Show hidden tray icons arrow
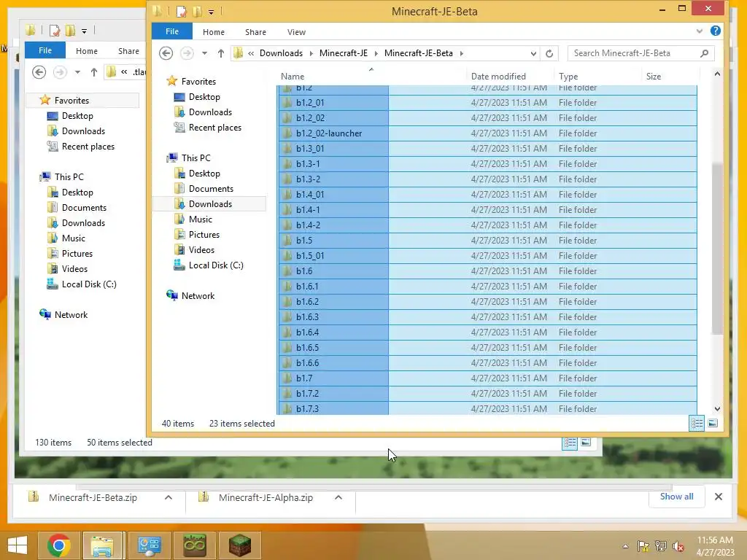Image resolution: width=747 pixels, height=560 pixels. coord(625,547)
